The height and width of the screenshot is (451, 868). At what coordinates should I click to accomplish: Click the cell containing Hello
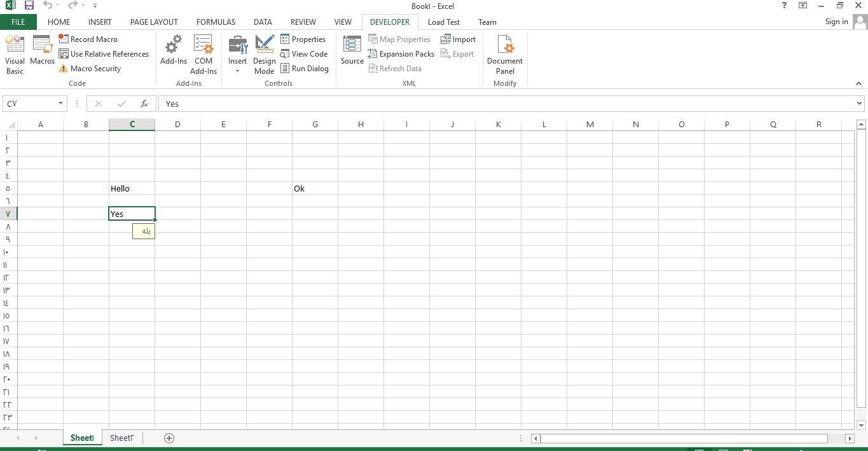click(x=132, y=188)
